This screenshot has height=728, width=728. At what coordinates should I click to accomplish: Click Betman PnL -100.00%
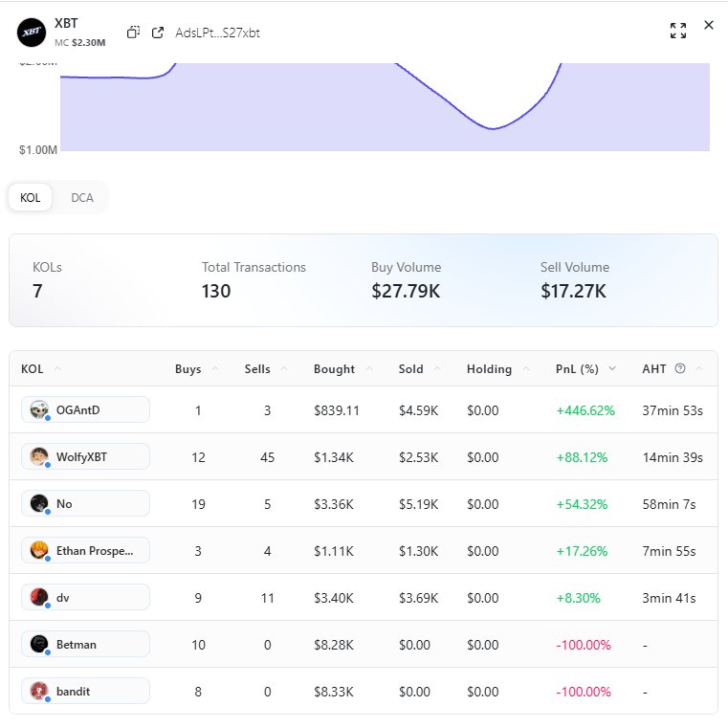click(584, 645)
